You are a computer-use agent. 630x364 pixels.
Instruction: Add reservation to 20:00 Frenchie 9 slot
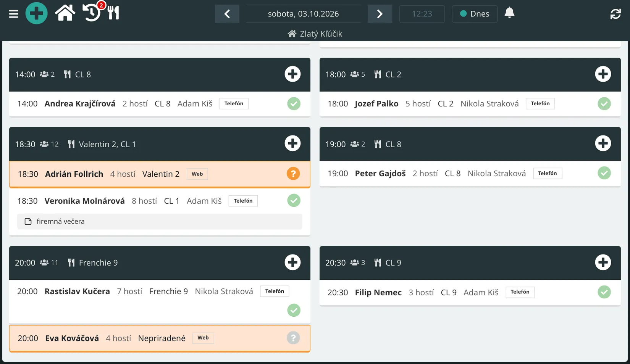pyautogui.click(x=292, y=263)
